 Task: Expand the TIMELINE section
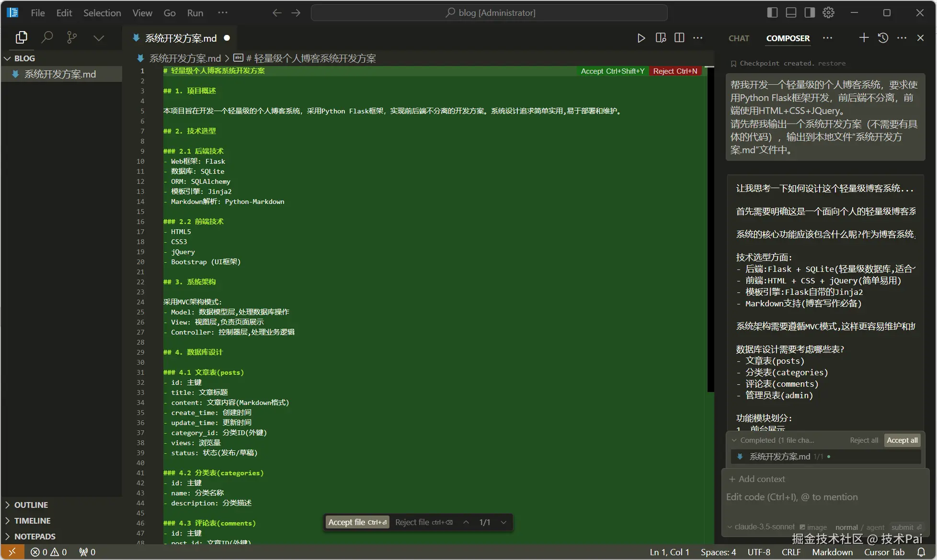32,521
